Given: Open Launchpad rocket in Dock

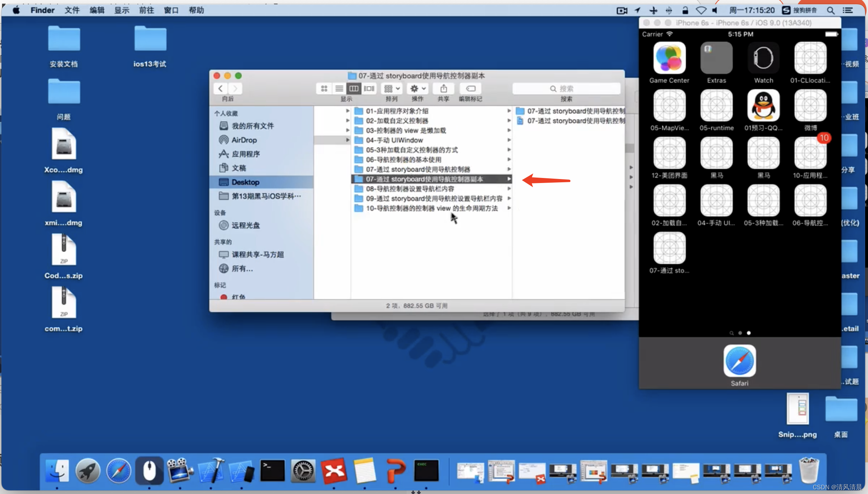Looking at the screenshot, I should point(88,470).
